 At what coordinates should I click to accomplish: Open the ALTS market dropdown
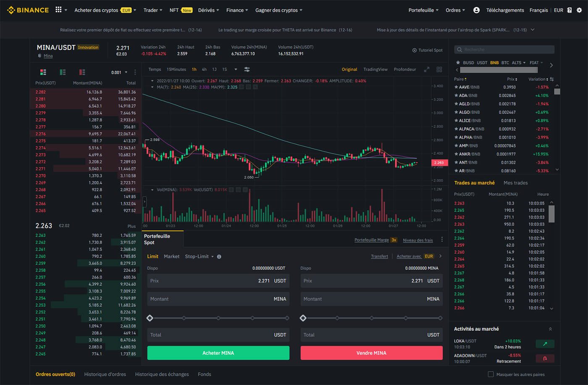(519, 63)
